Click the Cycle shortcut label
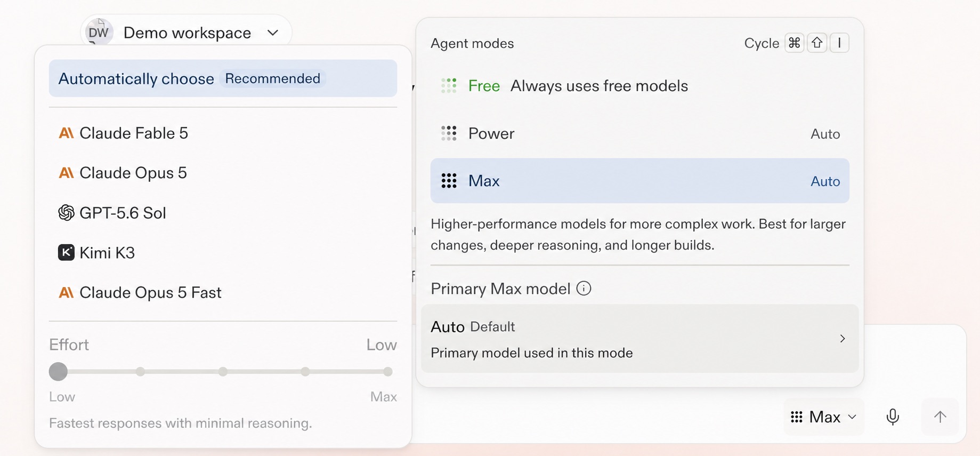The height and width of the screenshot is (456, 980). [x=762, y=43]
